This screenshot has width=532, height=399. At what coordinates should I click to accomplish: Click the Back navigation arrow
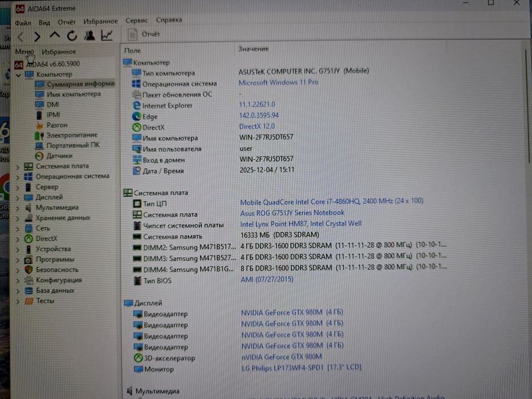tap(21, 36)
